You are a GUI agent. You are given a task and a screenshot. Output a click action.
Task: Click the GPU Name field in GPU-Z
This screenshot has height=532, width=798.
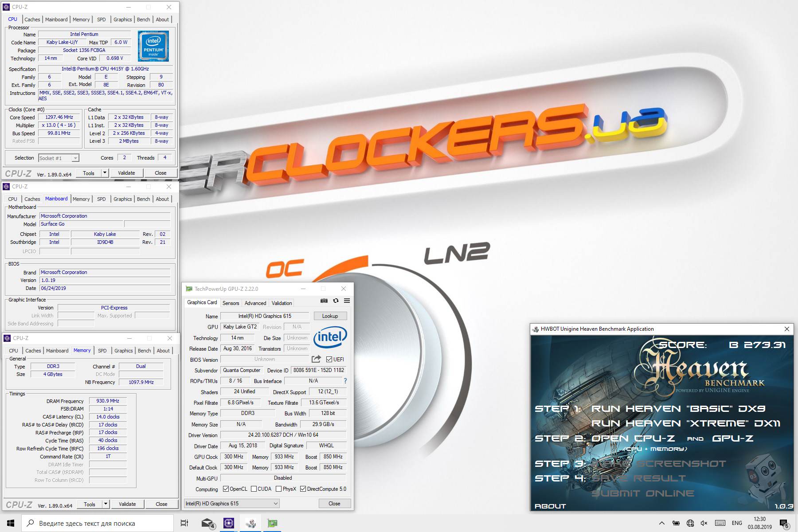pyautogui.click(x=265, y=316)
